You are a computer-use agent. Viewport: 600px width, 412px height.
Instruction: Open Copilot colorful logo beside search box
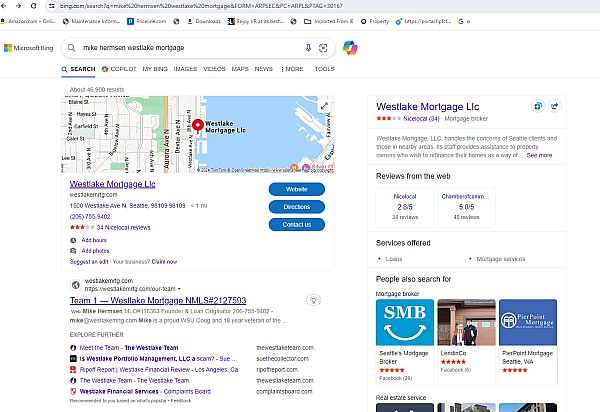[350, 48]
